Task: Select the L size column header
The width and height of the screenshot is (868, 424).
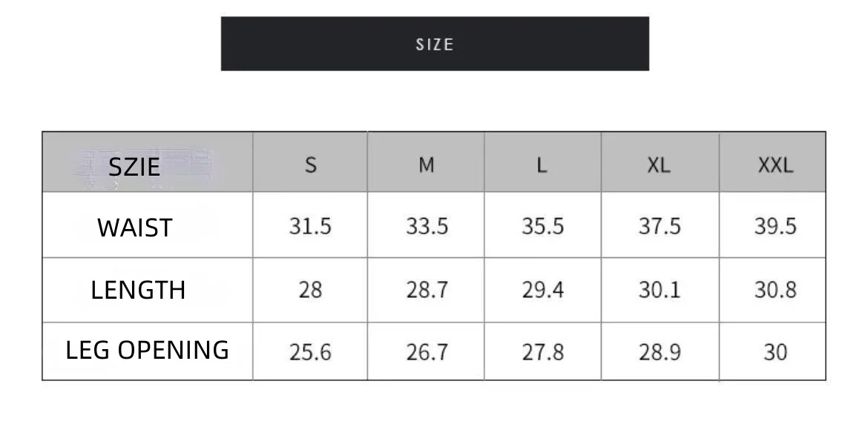Action: pyautogui.click(x=542, y=165)
